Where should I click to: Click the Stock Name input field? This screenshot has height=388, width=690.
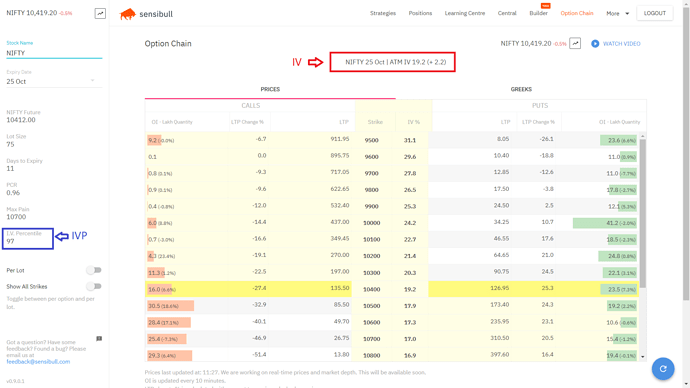[54, 53]
